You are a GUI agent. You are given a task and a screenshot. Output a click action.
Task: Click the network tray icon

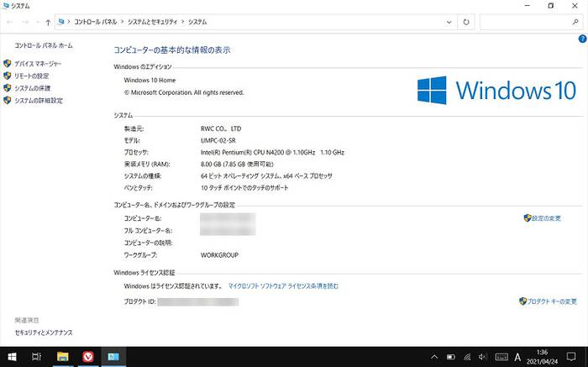click(x=467, y=357)
